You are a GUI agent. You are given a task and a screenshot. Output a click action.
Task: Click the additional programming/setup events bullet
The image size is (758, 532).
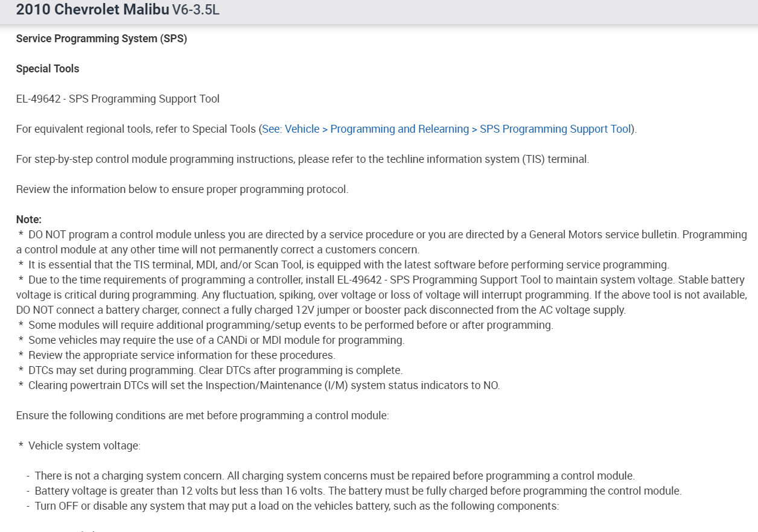pos(290,325)
